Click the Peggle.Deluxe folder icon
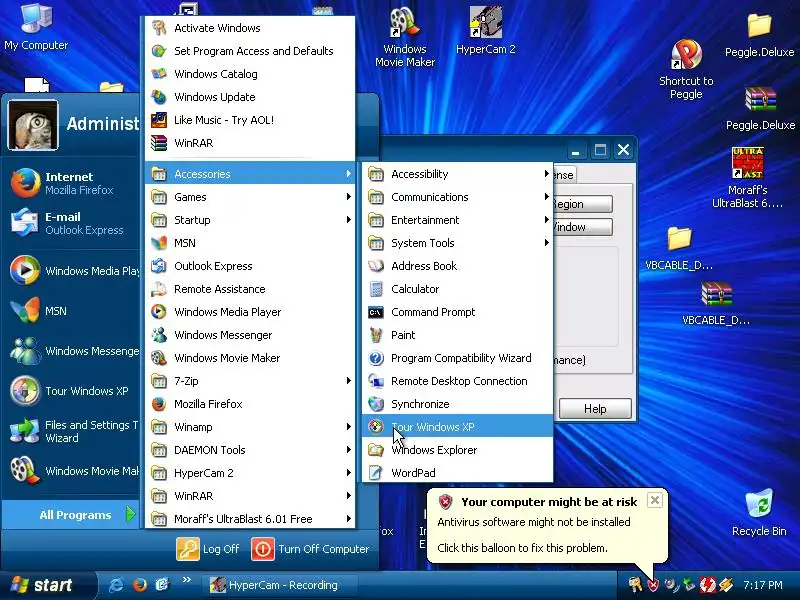This screenshot has width=800, height=600. (x=760, y=35)
